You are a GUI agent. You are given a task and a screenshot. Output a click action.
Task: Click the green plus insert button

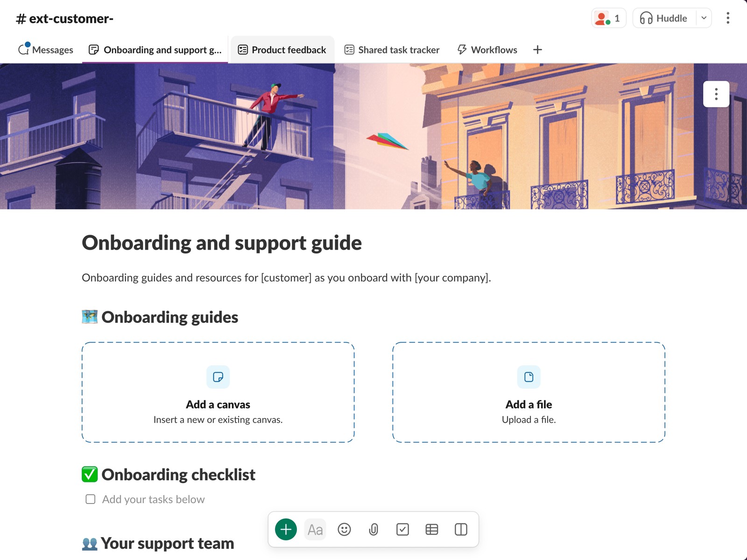(286, 529)
